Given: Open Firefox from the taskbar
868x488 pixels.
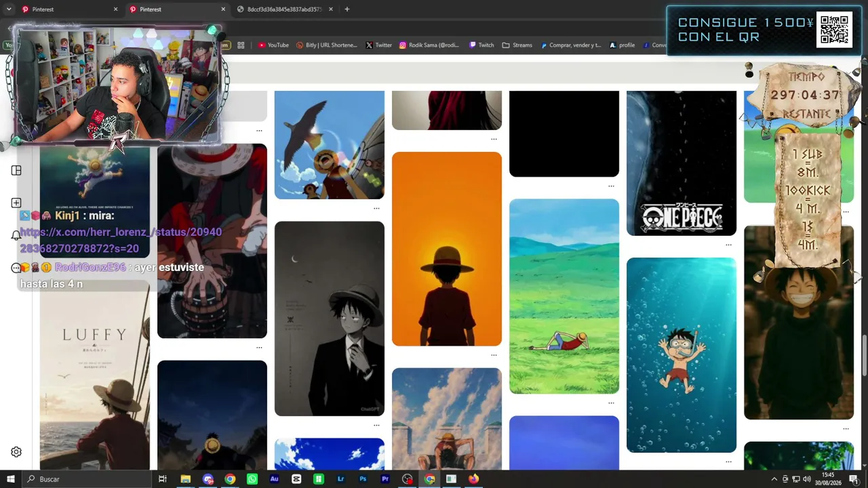Looking at the screenshot, I should (473, 479).
